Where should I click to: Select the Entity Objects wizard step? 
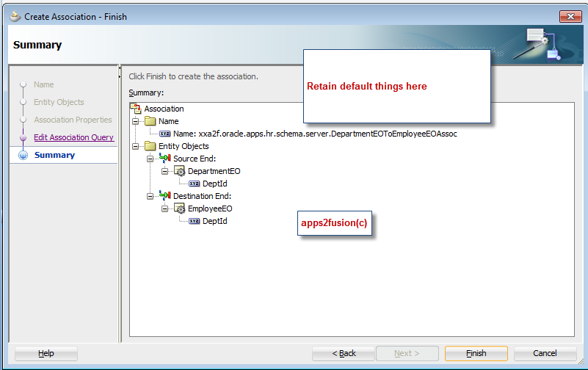59,102
